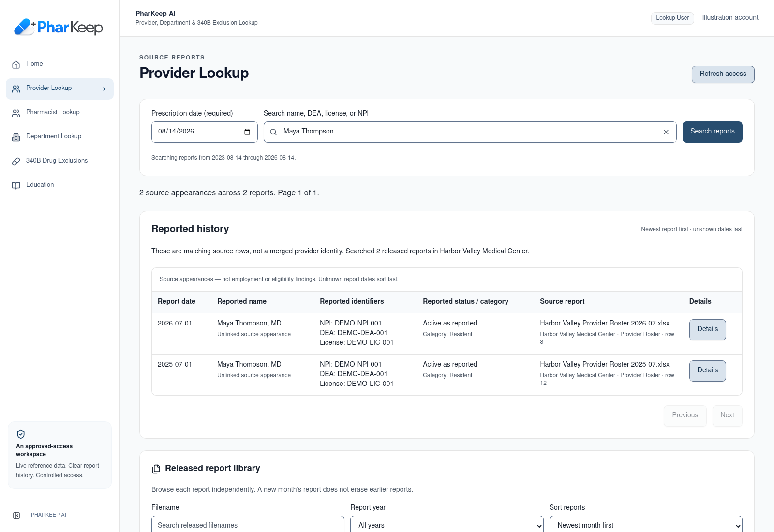The height and width of the screenshot is (532, 774).
Task: Open Pharmacist Lookup page
Action: (x=60, y=112)
